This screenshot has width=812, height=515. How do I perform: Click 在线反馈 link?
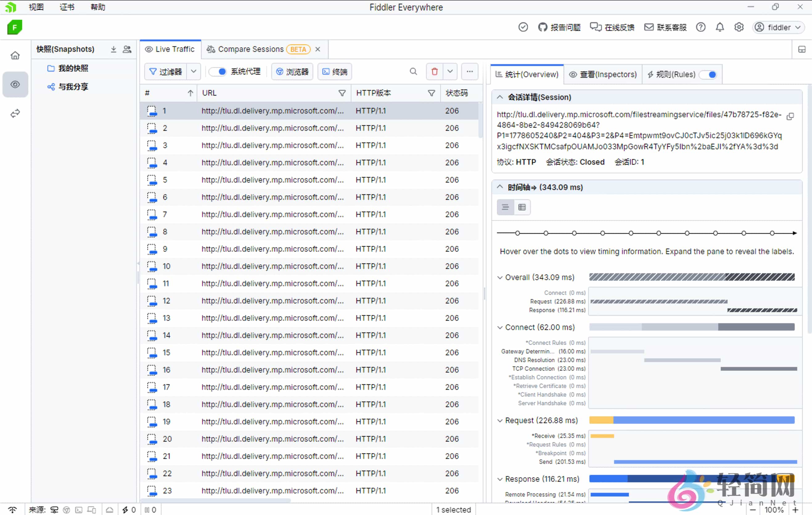coord(612,27)
